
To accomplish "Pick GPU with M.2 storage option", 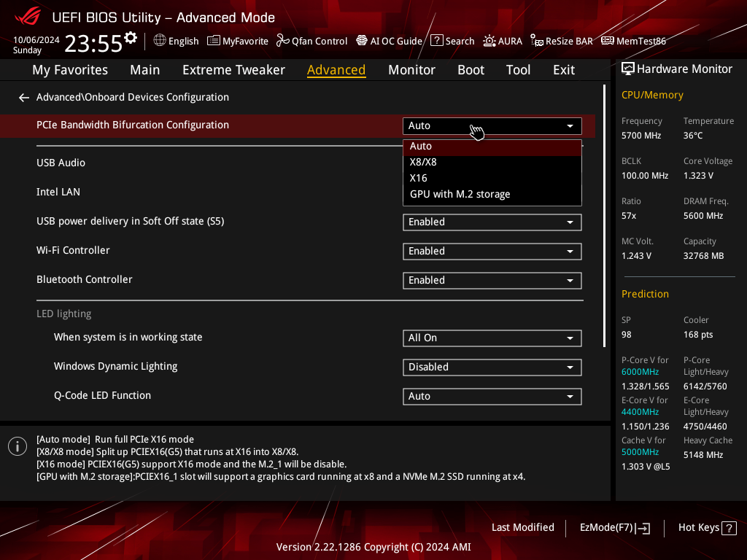I will tap(492, 194).
